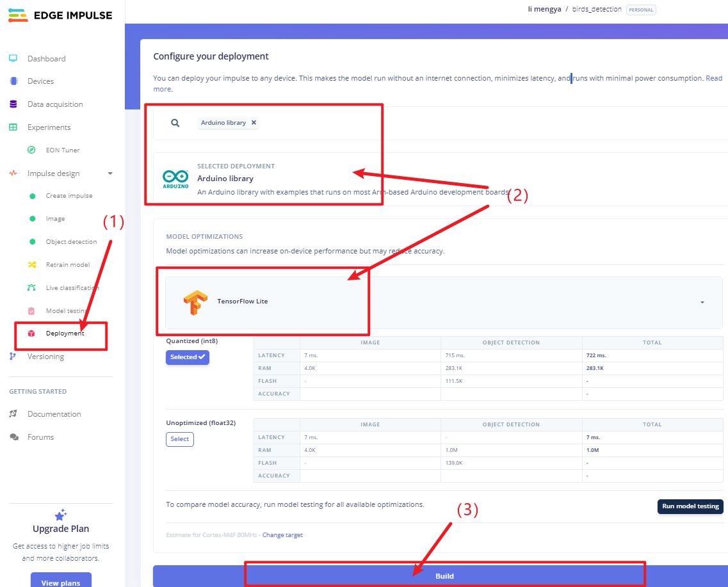Click the search magnifier icon
This screenshot has width=728, height=587.
pyautogui.click(x=175, y=123)
